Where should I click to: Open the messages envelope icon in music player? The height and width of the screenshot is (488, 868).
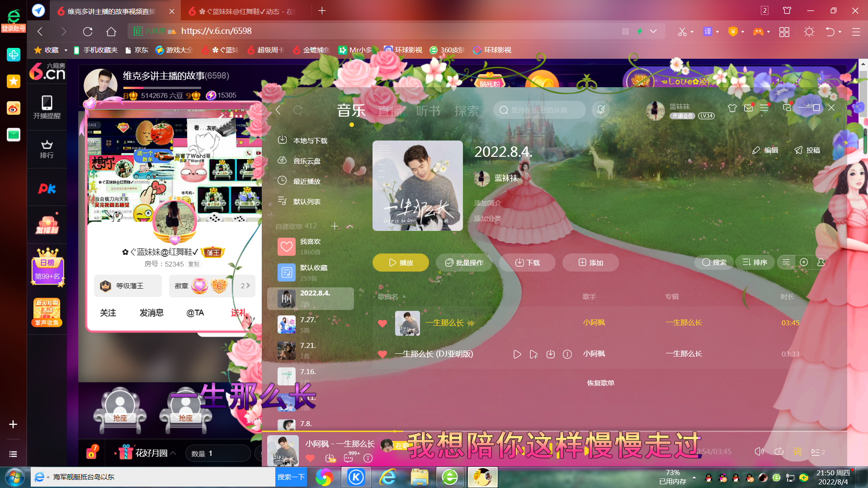point(749,108)
